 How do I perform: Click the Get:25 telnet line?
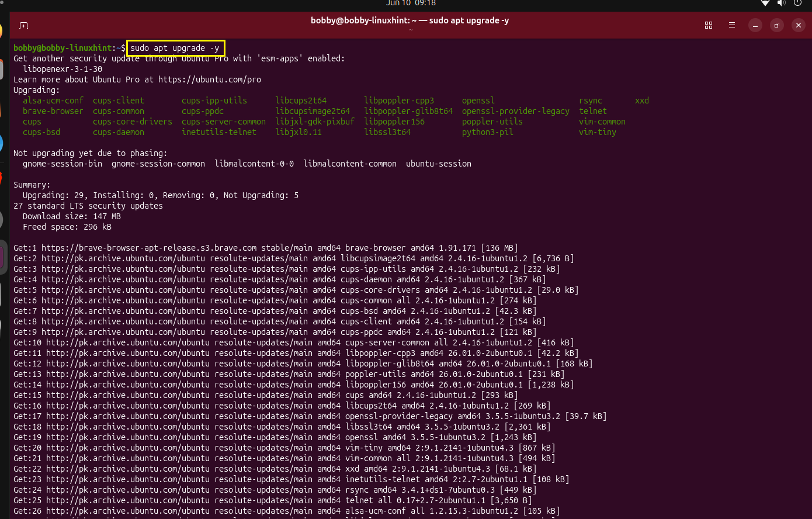click(x=273, y=500)
